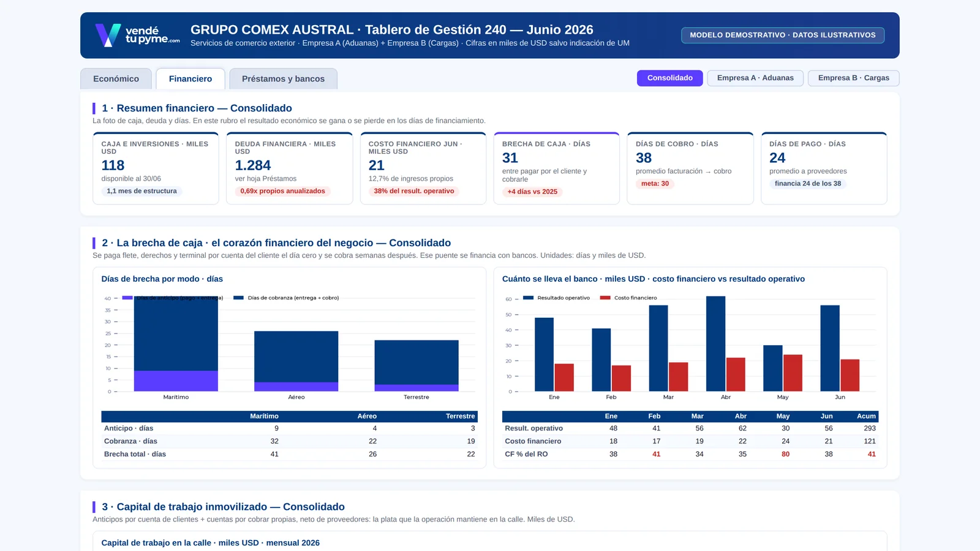Click the Vendé tu pyme logo

[138, 35]
